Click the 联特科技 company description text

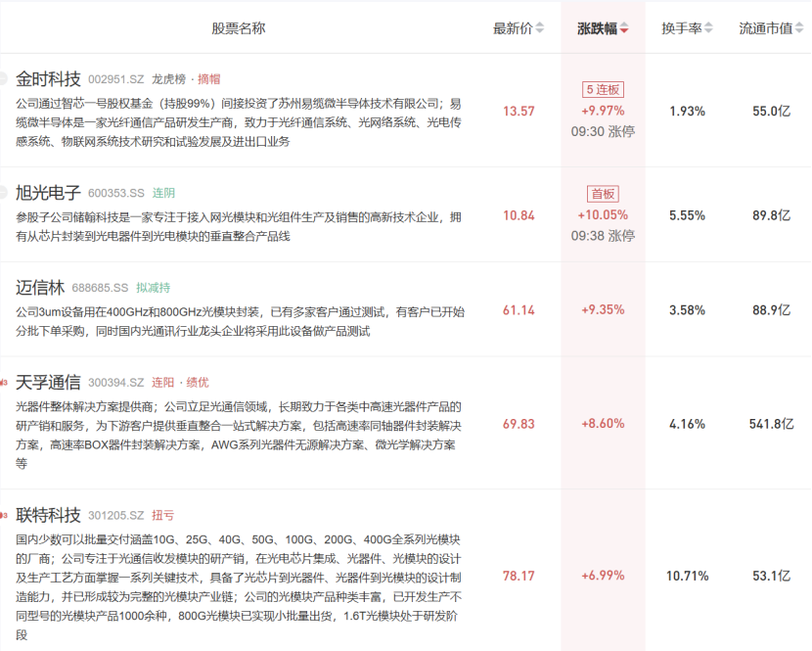[x=238, y=587]
